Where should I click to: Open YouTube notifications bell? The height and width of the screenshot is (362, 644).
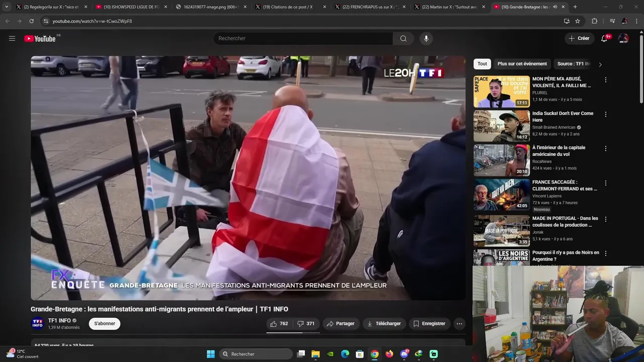[605, 38]
